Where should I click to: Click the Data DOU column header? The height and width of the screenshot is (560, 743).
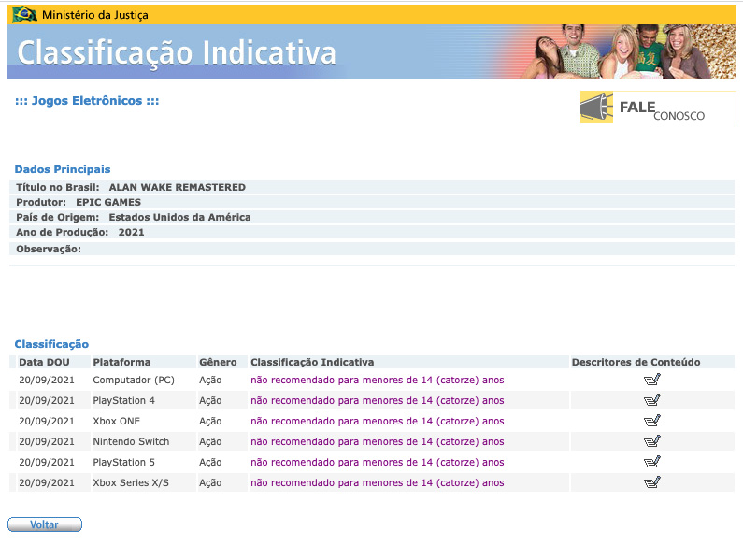[x=44, y=362]
